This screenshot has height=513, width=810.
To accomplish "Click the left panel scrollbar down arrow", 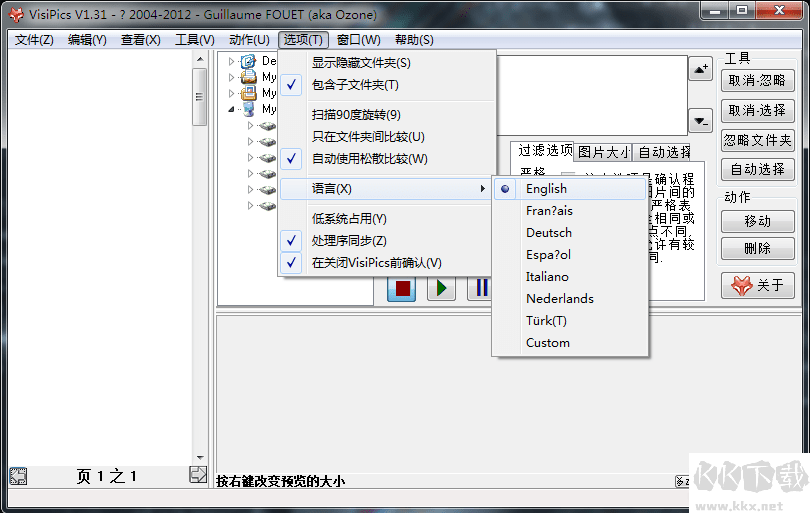I will 200,458.
